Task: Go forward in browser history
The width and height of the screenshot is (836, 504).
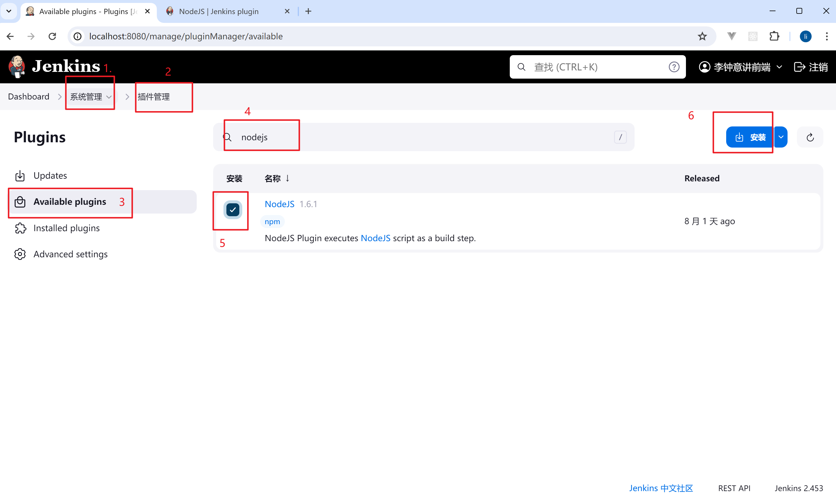Action: pos(31,36)
